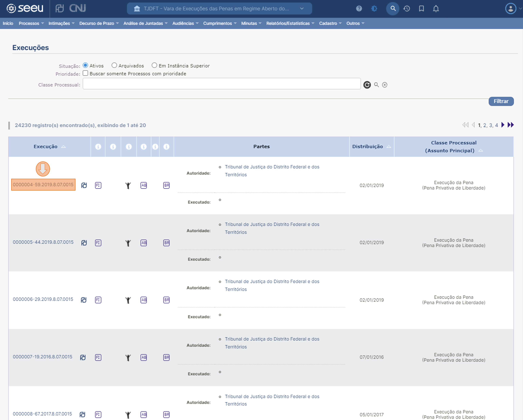This screenshot has width=523, height=420.
Task: Open the Outros menu
Action: click(x=355, y=23)
